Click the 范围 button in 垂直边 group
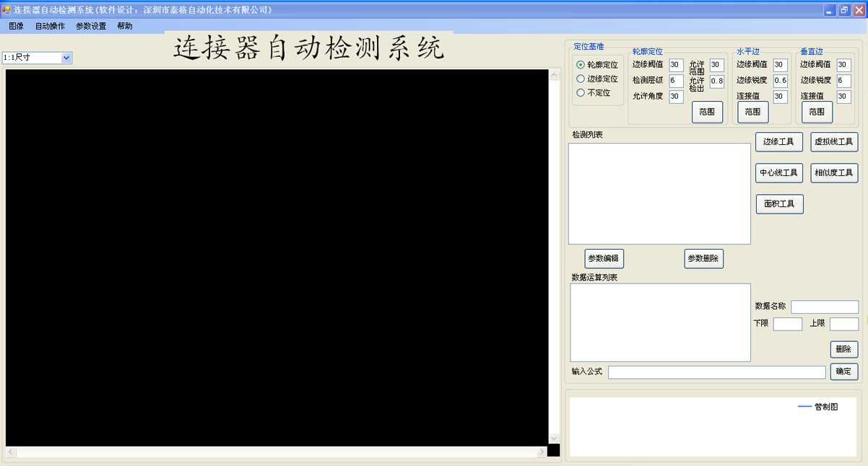 coord(817,112)
